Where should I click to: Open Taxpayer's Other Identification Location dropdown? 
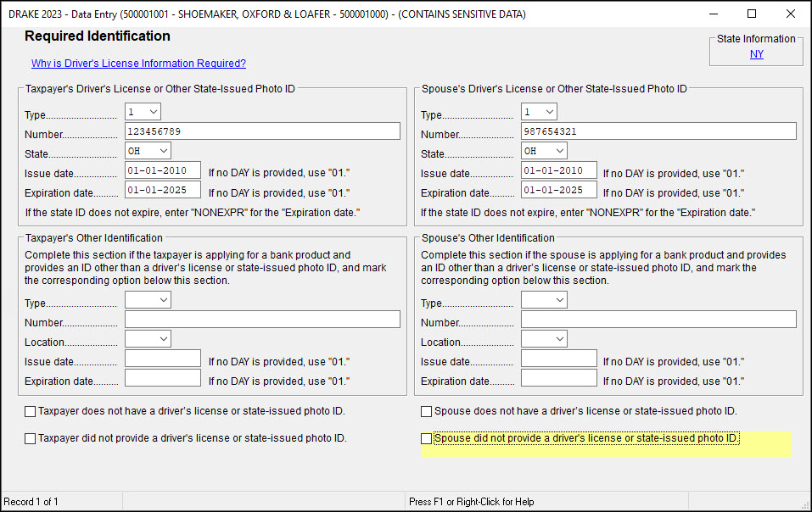click(x=148, y=339)
